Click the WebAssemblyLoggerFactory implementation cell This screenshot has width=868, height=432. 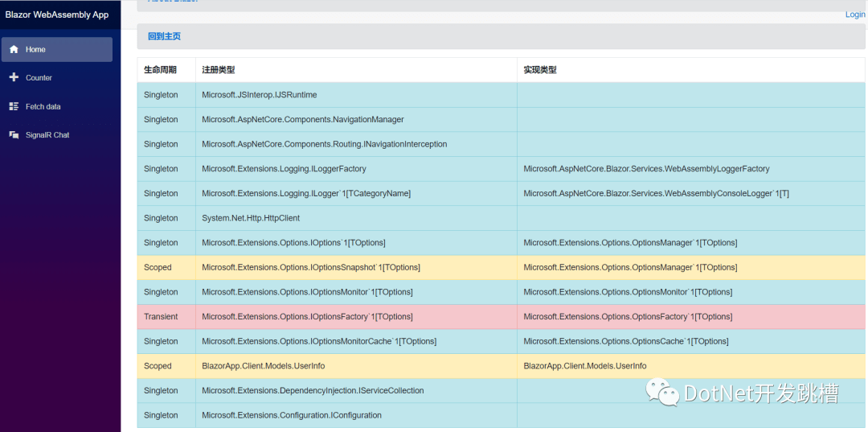point(646,169)
